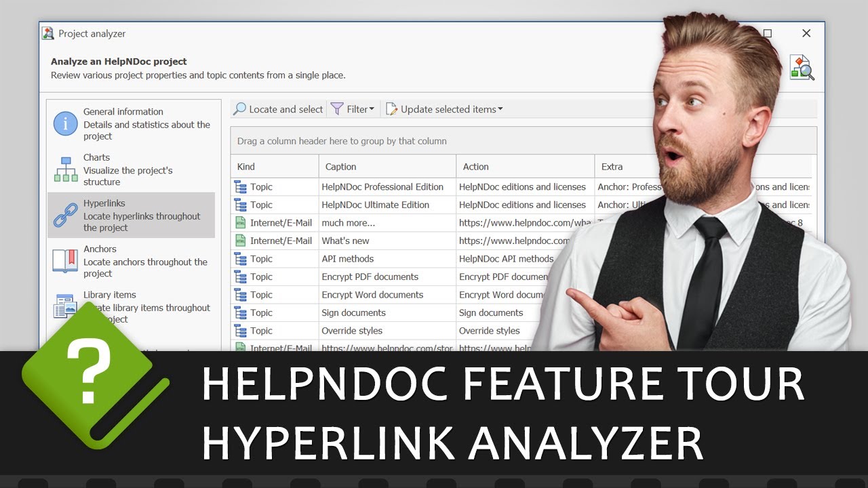Click HelpNDoc API methods action cell

pos(507,259)
